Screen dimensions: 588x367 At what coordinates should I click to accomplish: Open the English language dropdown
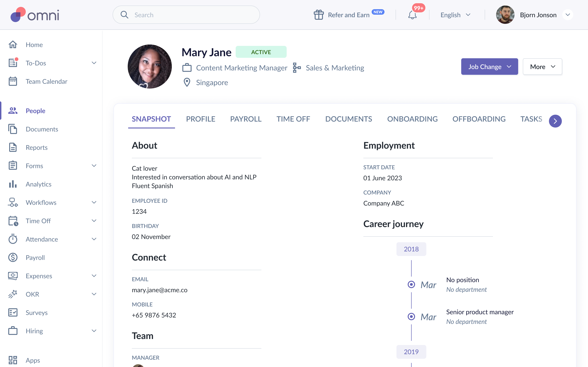[455, 15]
